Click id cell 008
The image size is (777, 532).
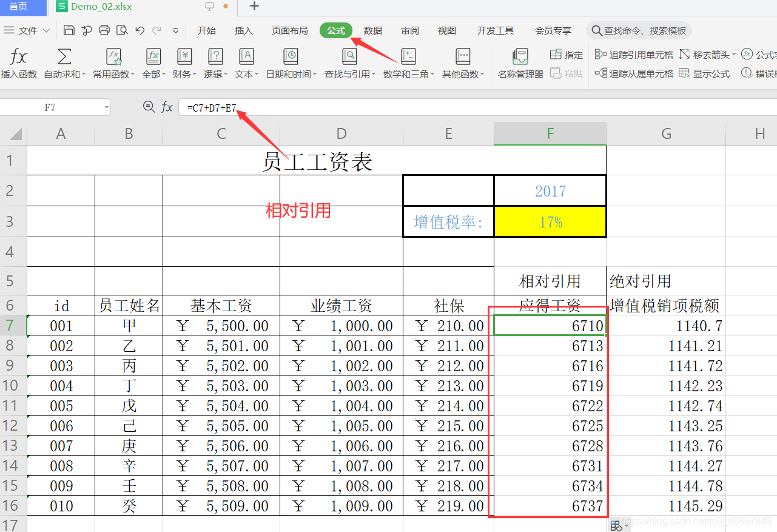coord(61,466)
